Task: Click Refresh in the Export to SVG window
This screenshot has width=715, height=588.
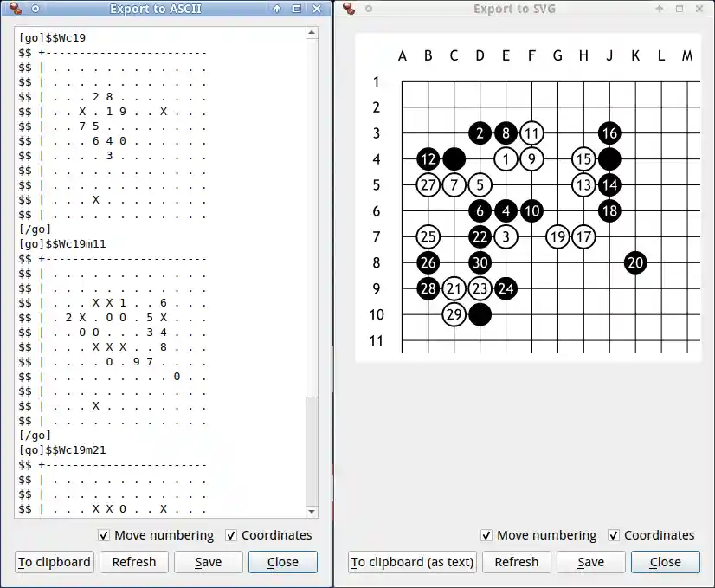Action: (517, 562)
